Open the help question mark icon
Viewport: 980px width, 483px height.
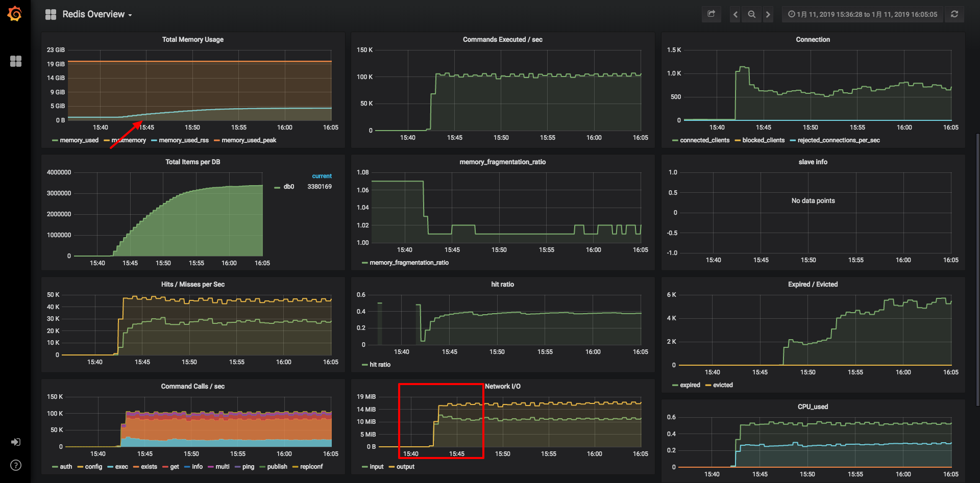16,465
